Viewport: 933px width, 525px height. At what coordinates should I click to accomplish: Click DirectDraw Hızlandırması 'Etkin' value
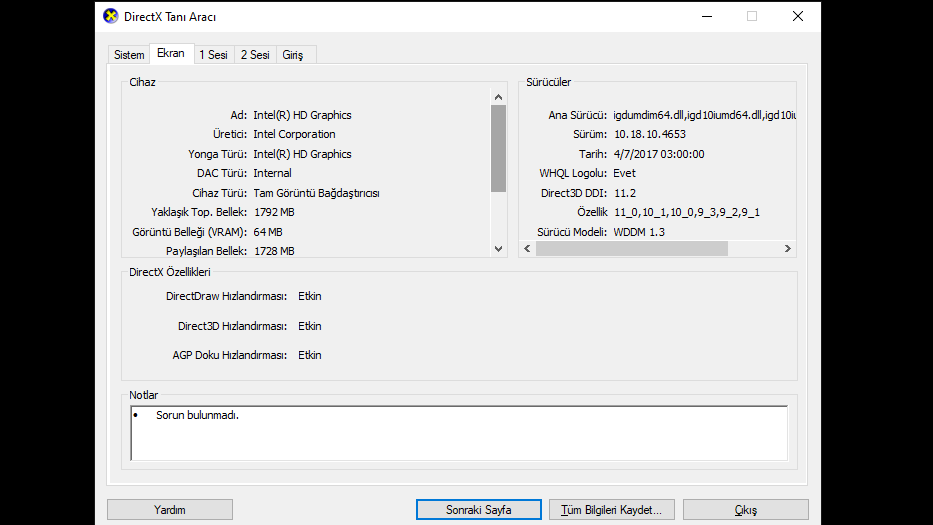pos(309,296)
